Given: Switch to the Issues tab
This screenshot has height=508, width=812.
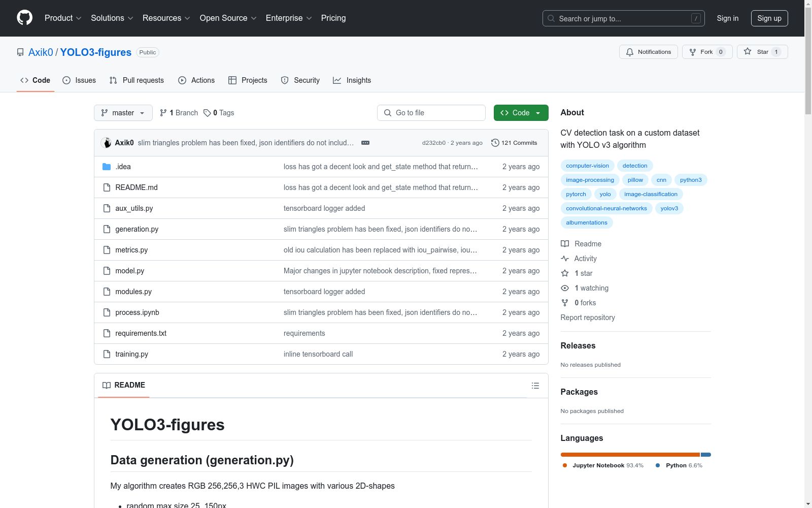Looking at the screenshot, I should point(79,80).
